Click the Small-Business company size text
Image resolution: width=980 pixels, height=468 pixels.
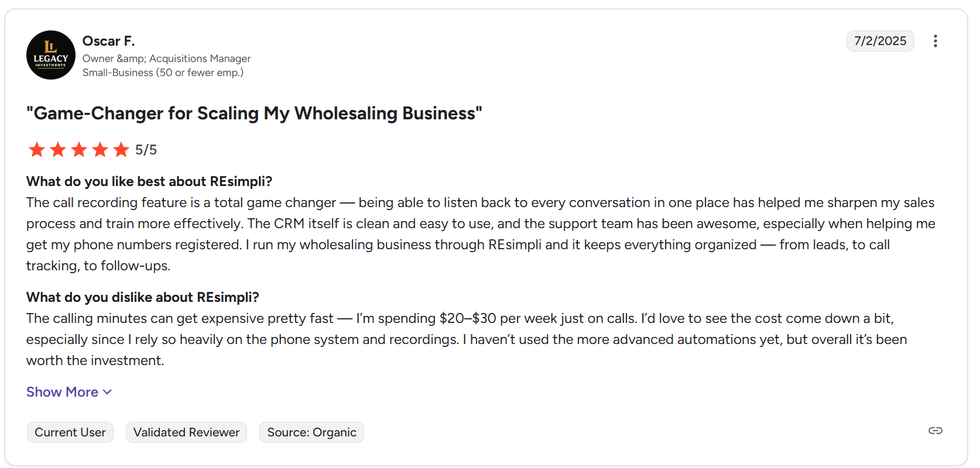[x=163, y=73]
